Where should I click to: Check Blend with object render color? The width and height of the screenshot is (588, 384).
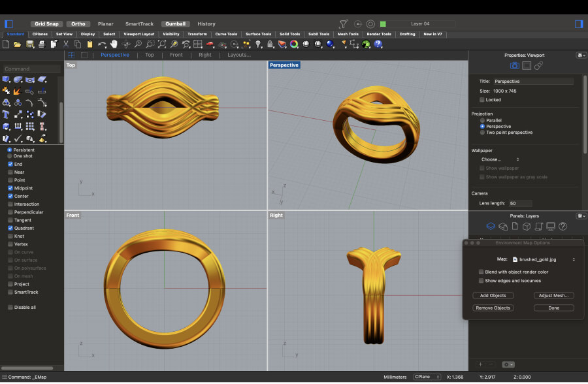click(481, 272)
